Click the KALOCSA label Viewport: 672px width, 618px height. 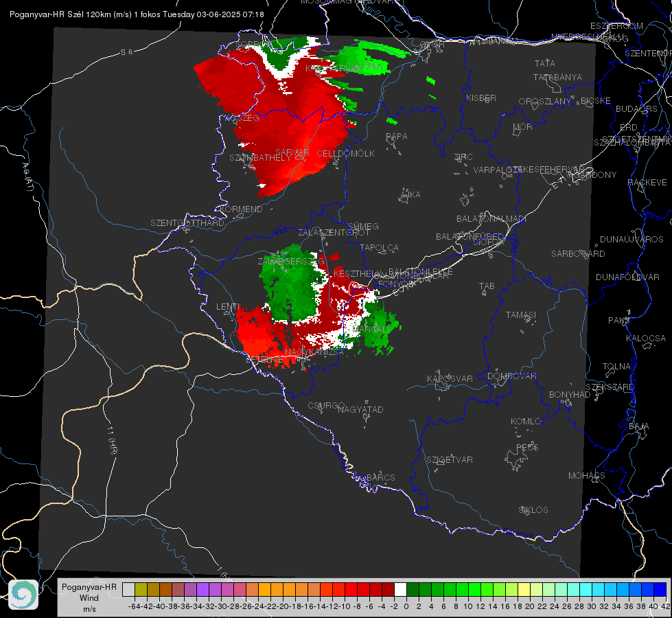pos(645,339)
